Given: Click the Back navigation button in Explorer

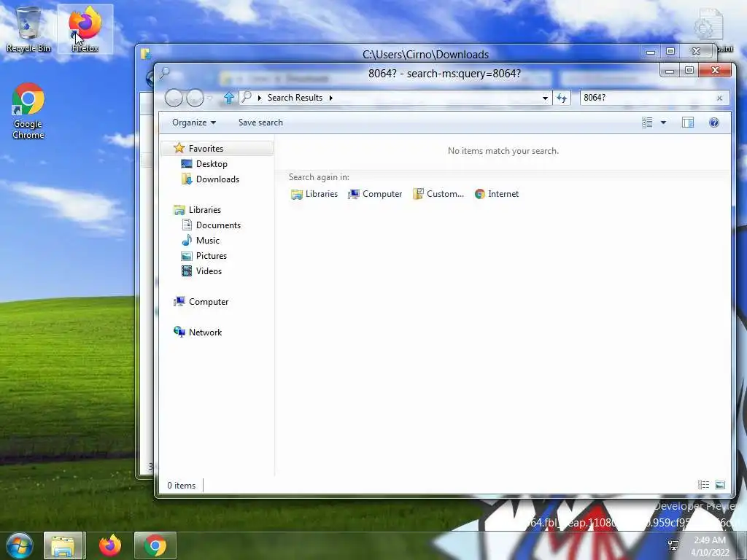Looking at the screenshot, I should (174, 98).
